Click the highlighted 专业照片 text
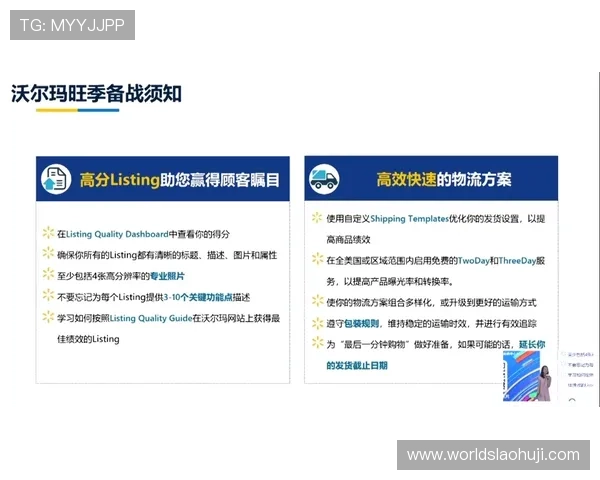600x480 pixels. (167, 276)
